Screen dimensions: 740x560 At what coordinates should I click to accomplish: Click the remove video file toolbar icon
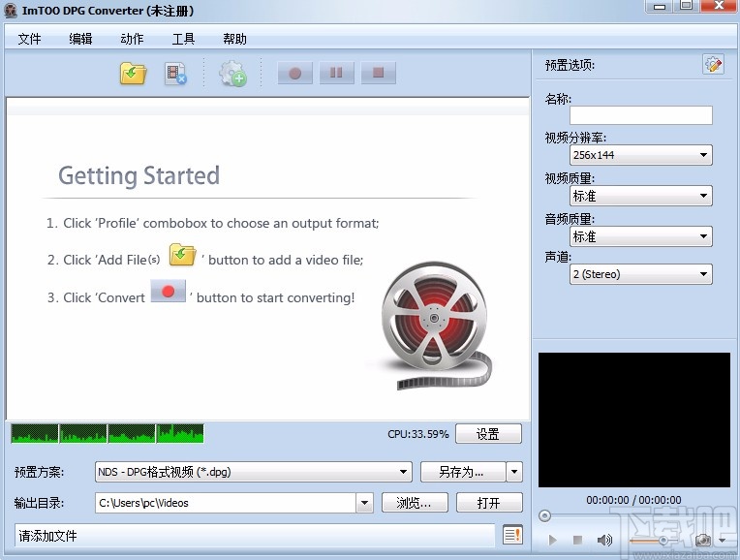175,74
